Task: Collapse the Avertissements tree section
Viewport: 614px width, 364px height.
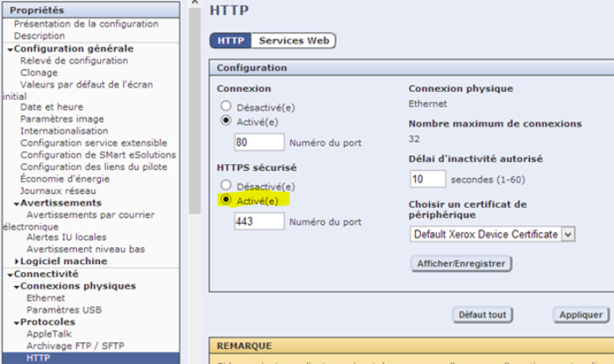Action: (16, 203)
